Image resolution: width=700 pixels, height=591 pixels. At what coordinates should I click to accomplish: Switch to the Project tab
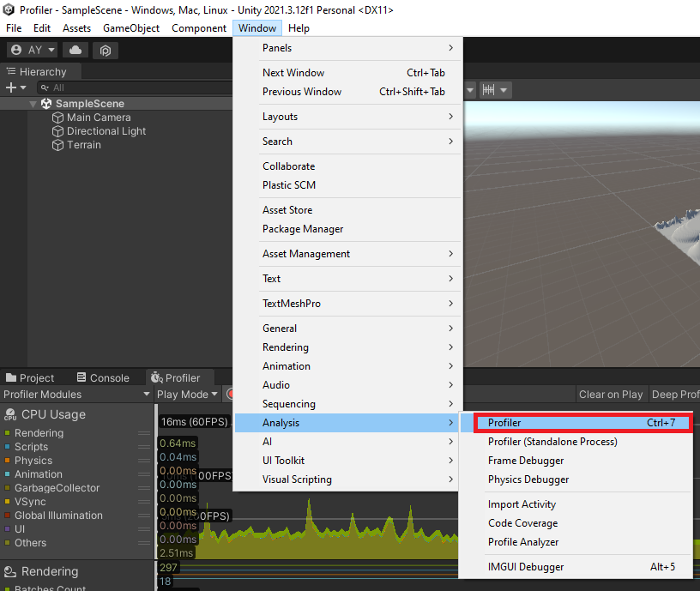pyautogui.click(x=30, y=378)
